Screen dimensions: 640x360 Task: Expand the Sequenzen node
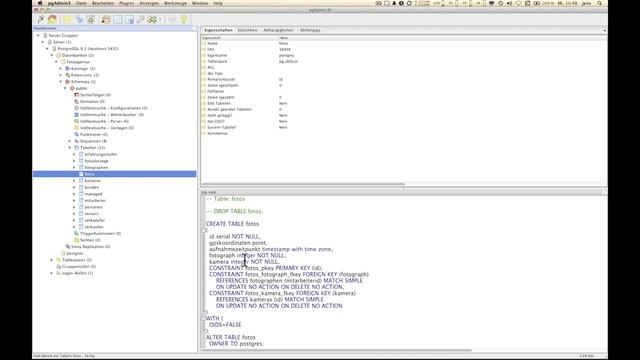pos(70,141)
